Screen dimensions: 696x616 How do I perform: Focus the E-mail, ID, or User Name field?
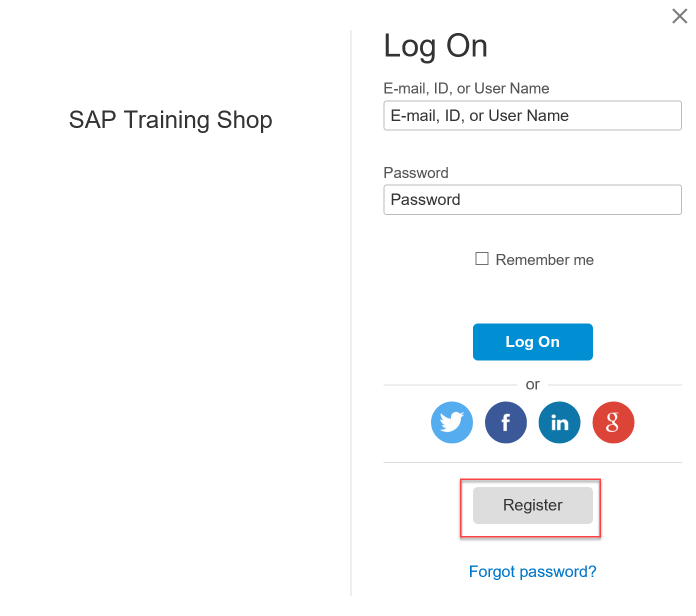[x=532, y=115]
